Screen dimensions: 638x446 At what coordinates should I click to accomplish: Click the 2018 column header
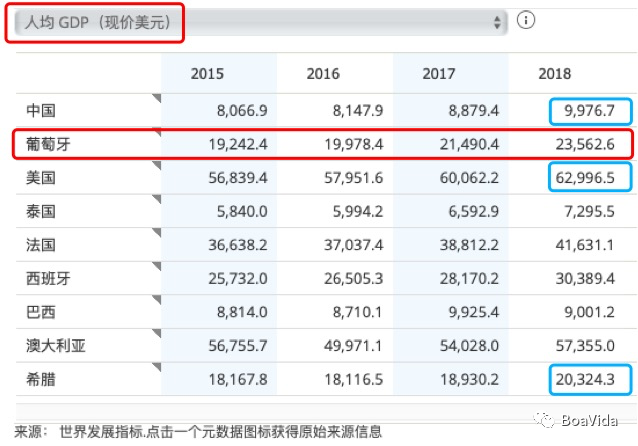tap(555, 74)
